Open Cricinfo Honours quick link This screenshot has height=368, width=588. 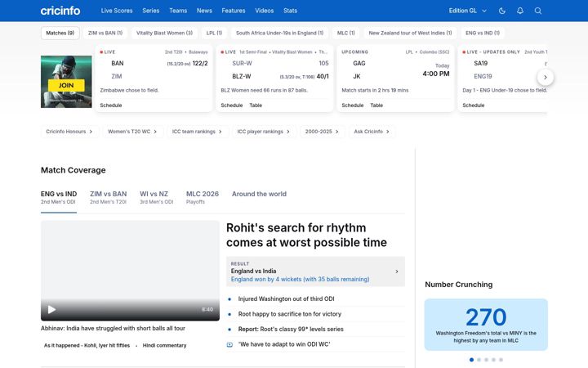[69, 132]
